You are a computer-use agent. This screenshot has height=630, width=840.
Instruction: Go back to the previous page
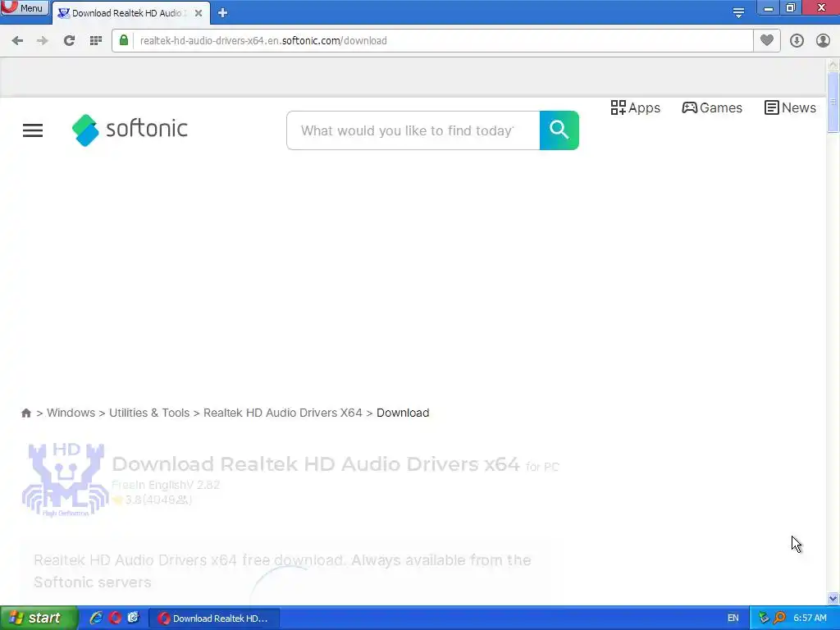pos(17,41)
